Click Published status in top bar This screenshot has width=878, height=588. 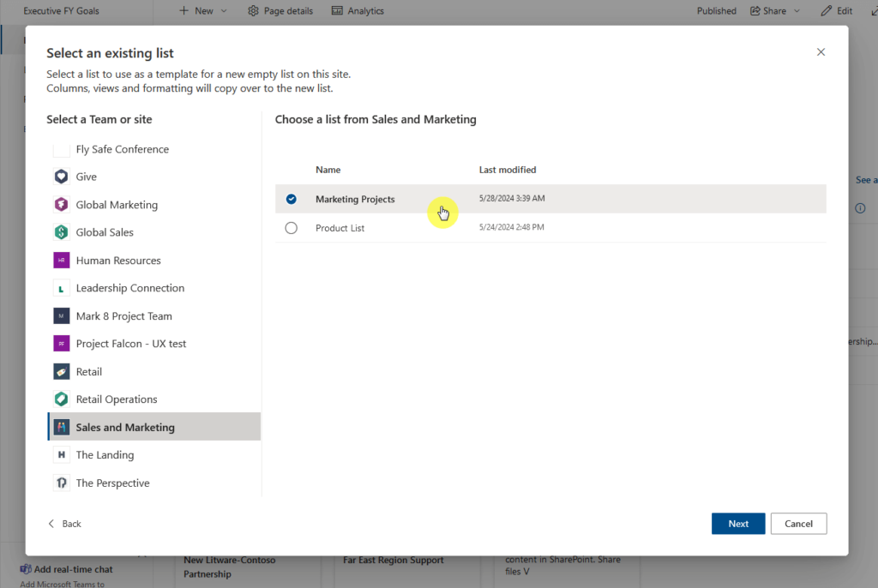click(x=716, y=10)
